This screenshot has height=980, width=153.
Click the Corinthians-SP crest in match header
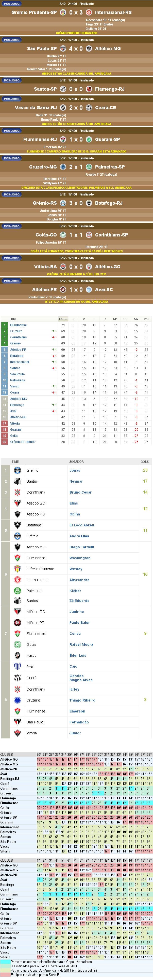pos(89,235)
